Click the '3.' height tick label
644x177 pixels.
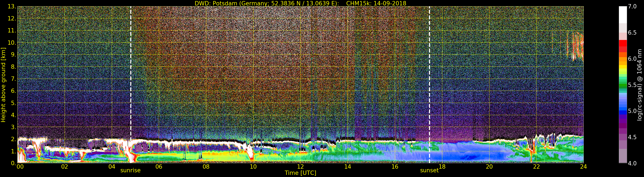14,127
